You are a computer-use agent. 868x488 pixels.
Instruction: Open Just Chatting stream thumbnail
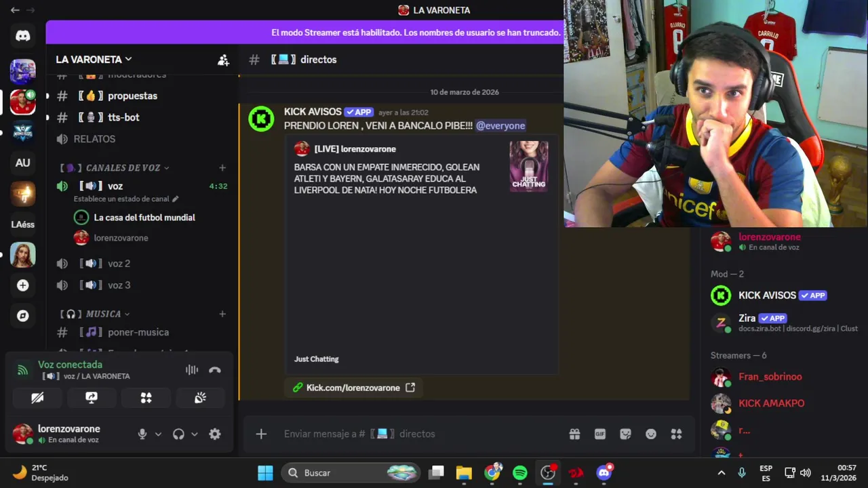pyautogui.click(x=529, y=166)
